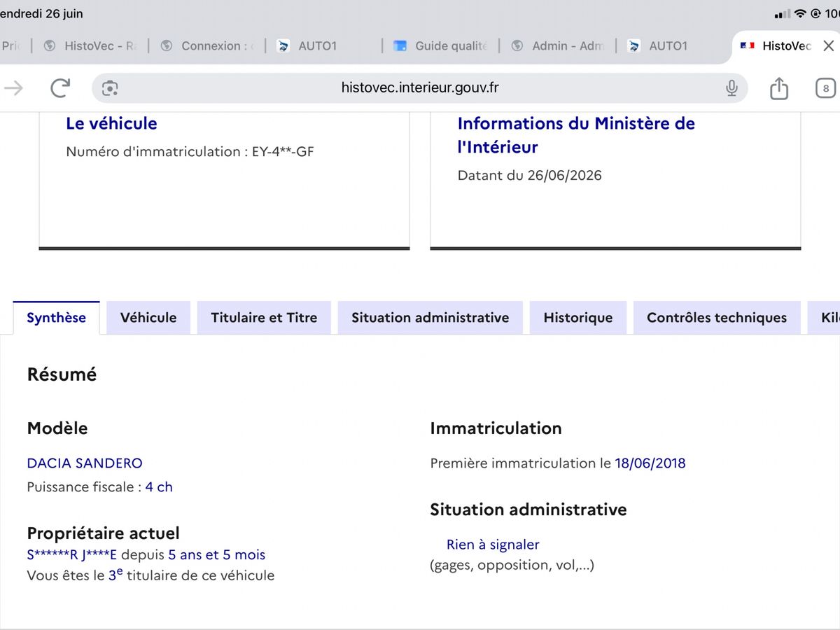Reload the page with the refresh icon
The image size is (840, 630).
61,88
